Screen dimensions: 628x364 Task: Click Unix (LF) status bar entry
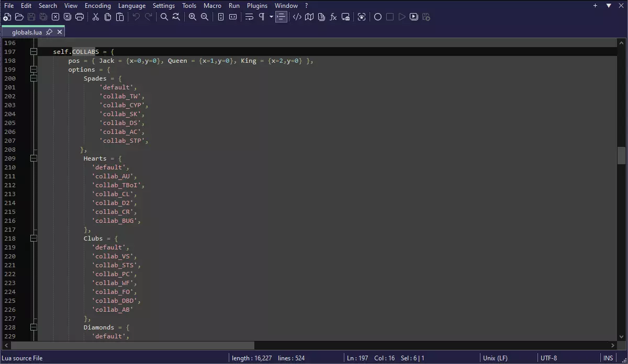(495, 358)
